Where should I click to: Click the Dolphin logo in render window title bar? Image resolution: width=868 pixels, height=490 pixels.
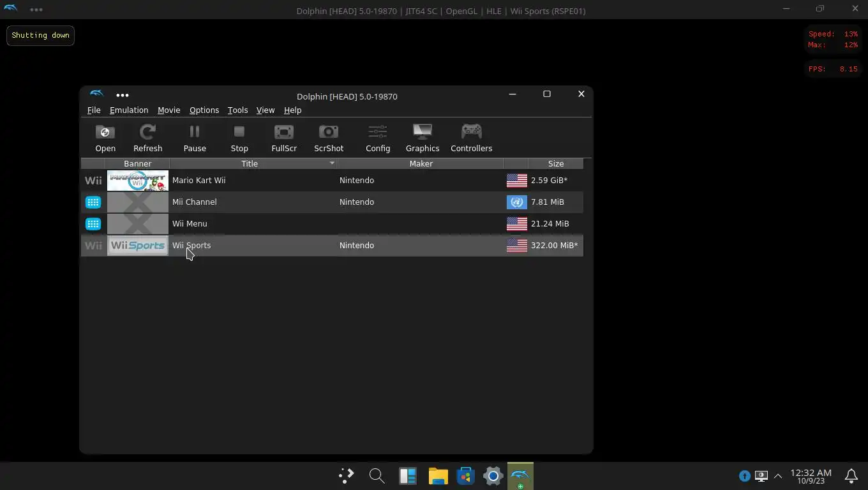coord(10,8)
